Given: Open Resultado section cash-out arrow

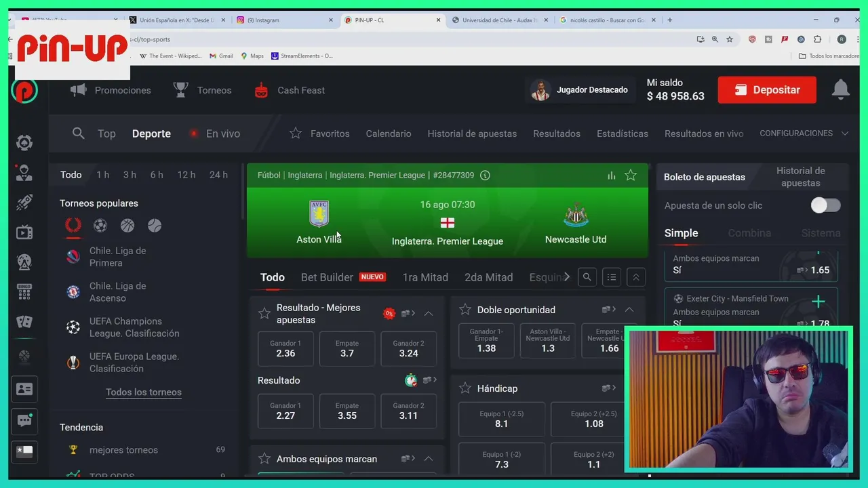Looking at the screenshot, I should [430, 380].
